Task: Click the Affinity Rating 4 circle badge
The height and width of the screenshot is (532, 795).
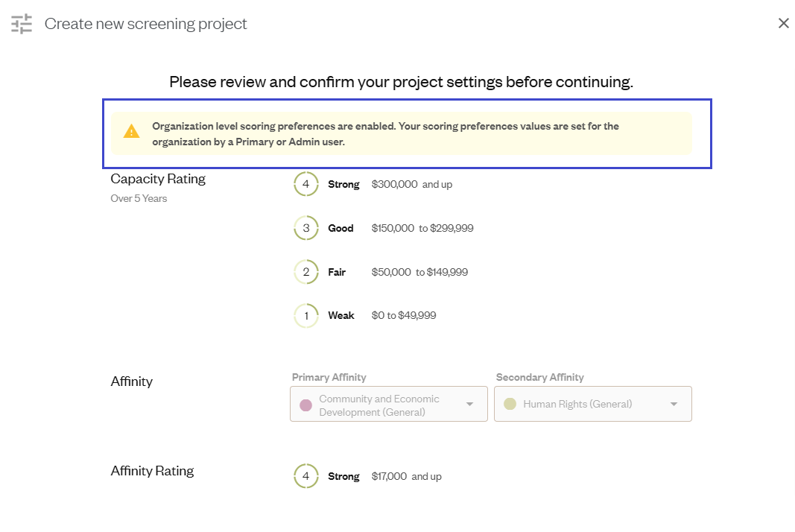Action: tap(306, 476)
